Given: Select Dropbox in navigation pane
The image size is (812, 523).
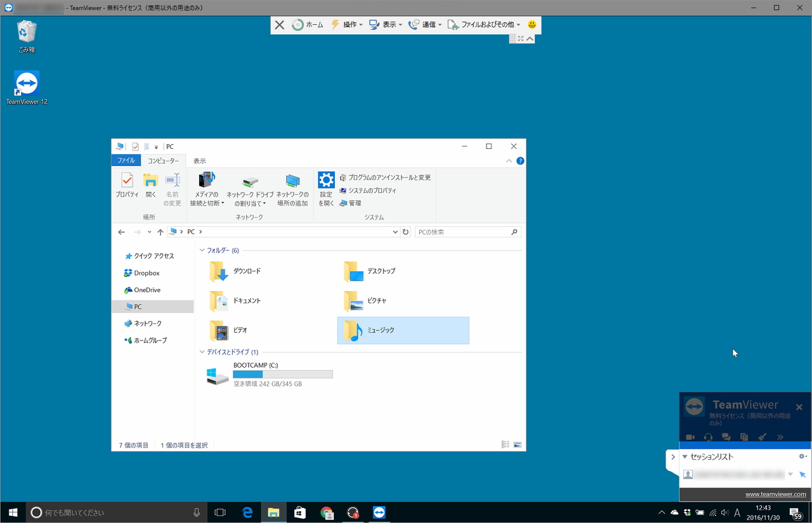Looking at the screenshot, I should pyautogui.click(x=141, y=273).
